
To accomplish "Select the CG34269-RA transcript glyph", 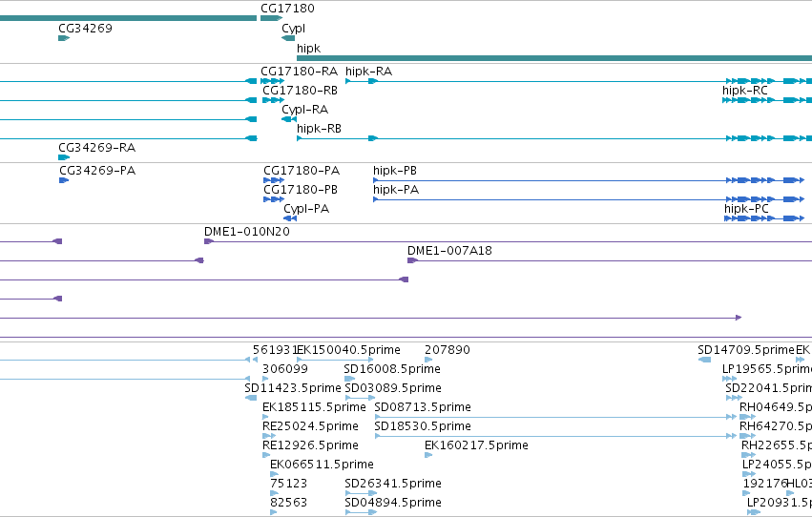I will pos(64,157).
